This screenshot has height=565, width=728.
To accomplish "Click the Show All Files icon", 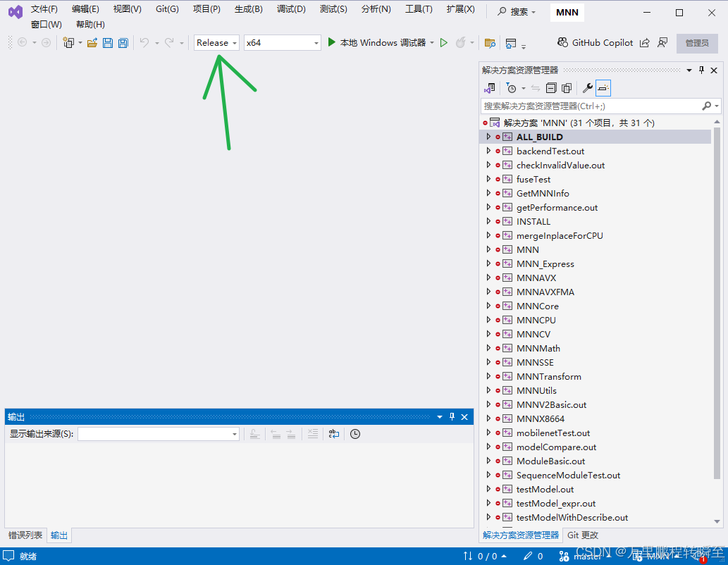I will 567,88.
